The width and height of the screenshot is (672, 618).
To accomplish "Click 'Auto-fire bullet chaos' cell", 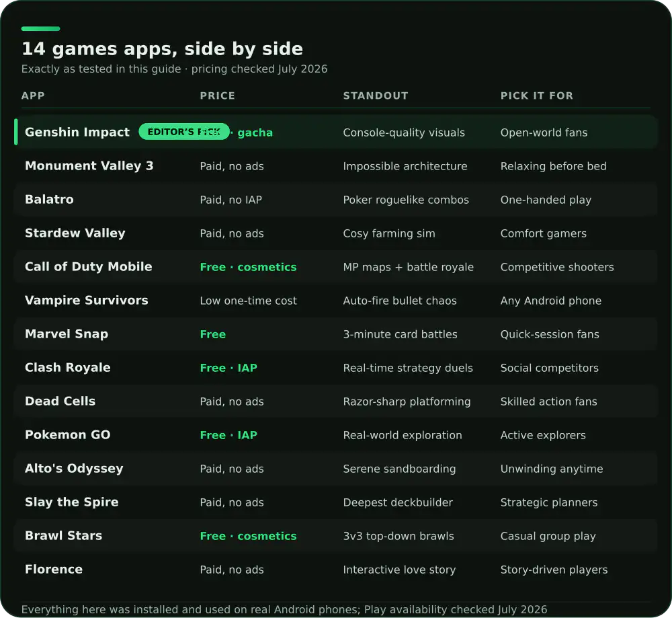I will [399, 301].
